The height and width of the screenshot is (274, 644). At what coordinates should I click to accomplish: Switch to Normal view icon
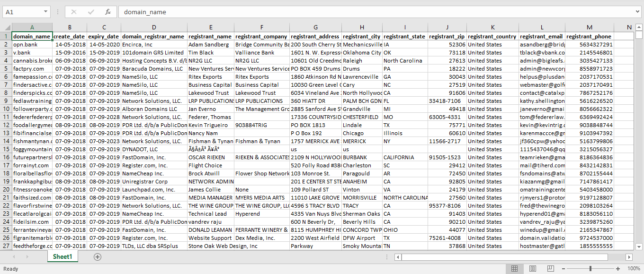tap(514, 269)
